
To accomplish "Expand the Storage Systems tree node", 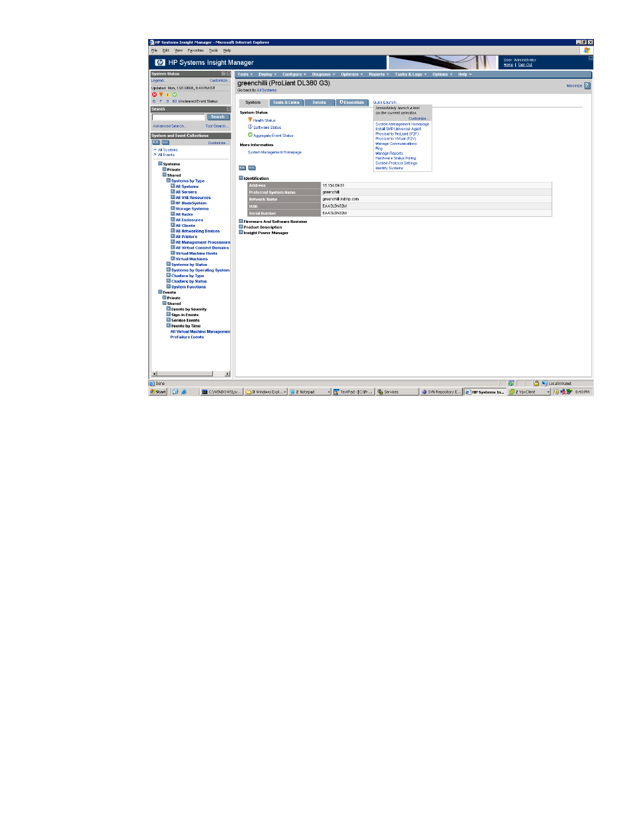I will 173,208.
